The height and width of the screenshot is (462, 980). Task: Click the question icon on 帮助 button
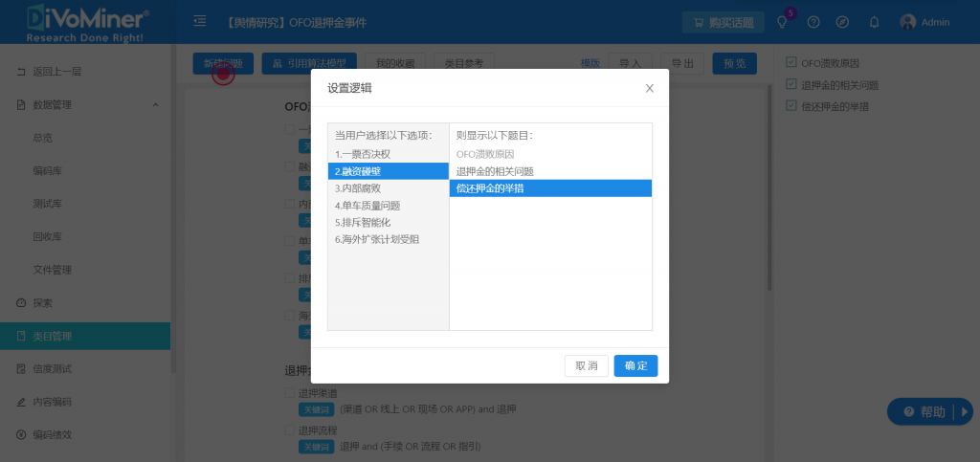pyautogui.click(x=909, y=412)
